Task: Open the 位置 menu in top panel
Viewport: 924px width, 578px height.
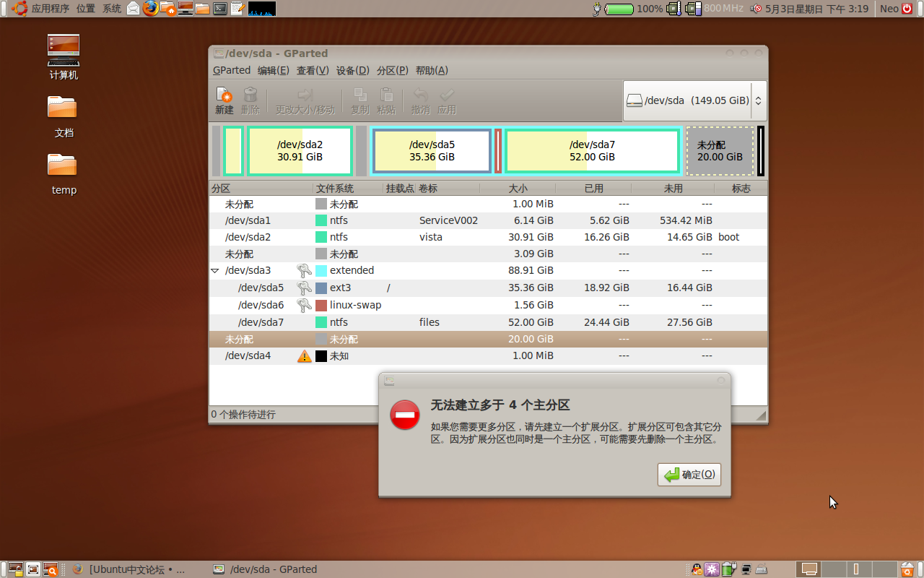Action: [86, 9]
